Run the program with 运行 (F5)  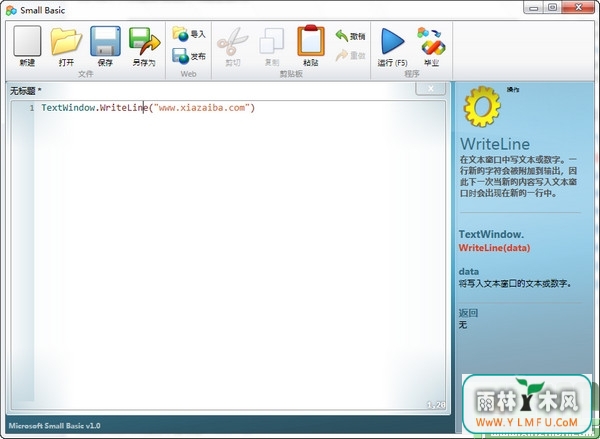point(393,47)
